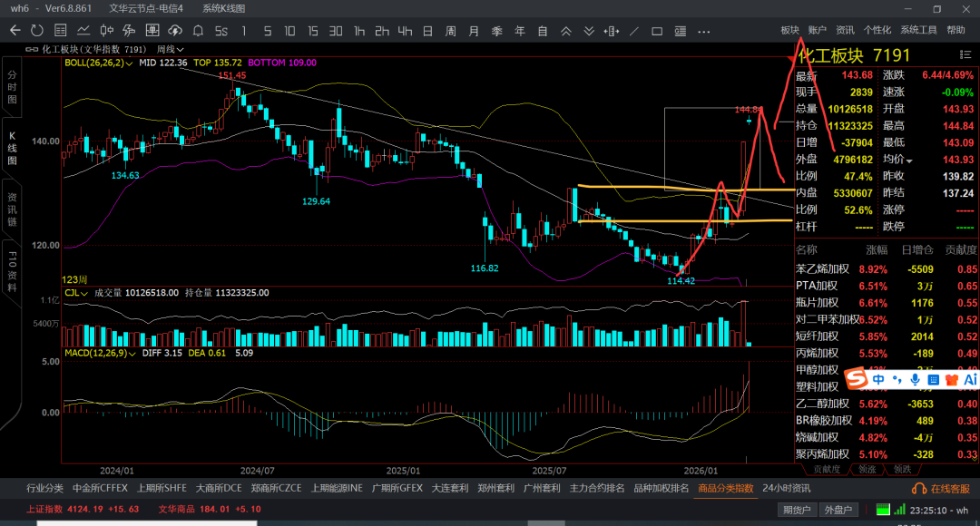
Task: Select the 1 minute period
Action: [x=244, y=31]
